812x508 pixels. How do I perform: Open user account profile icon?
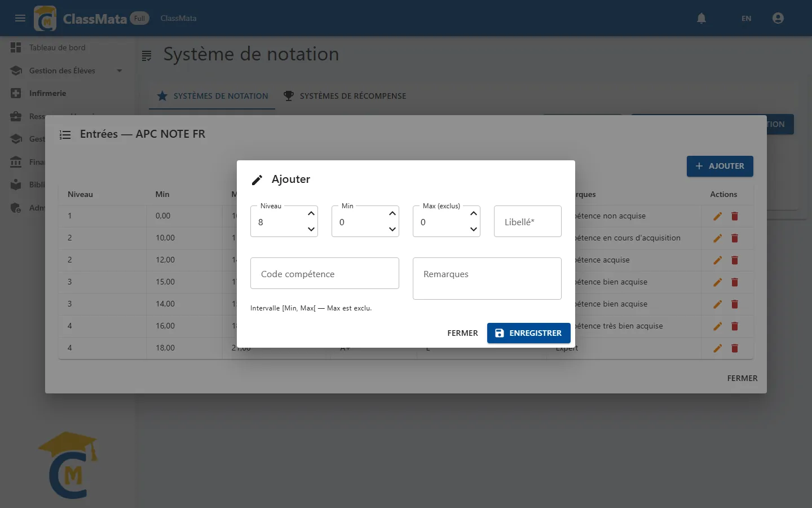tap(778, 18)
